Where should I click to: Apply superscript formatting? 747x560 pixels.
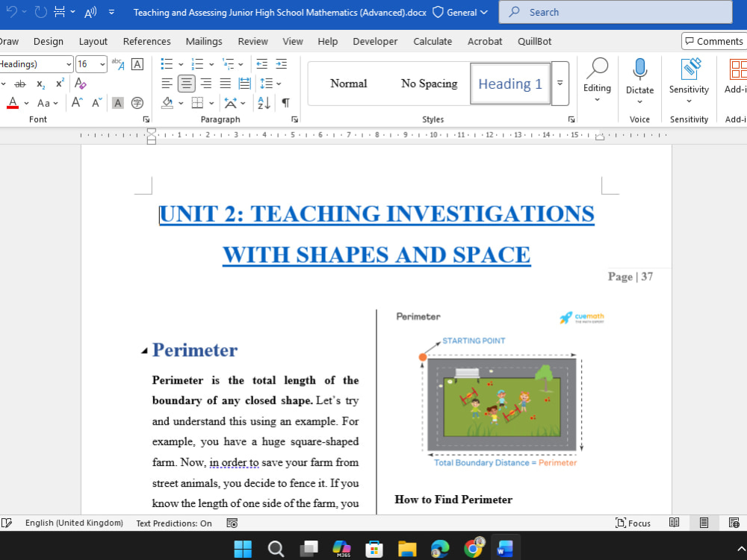coord(60,84)
